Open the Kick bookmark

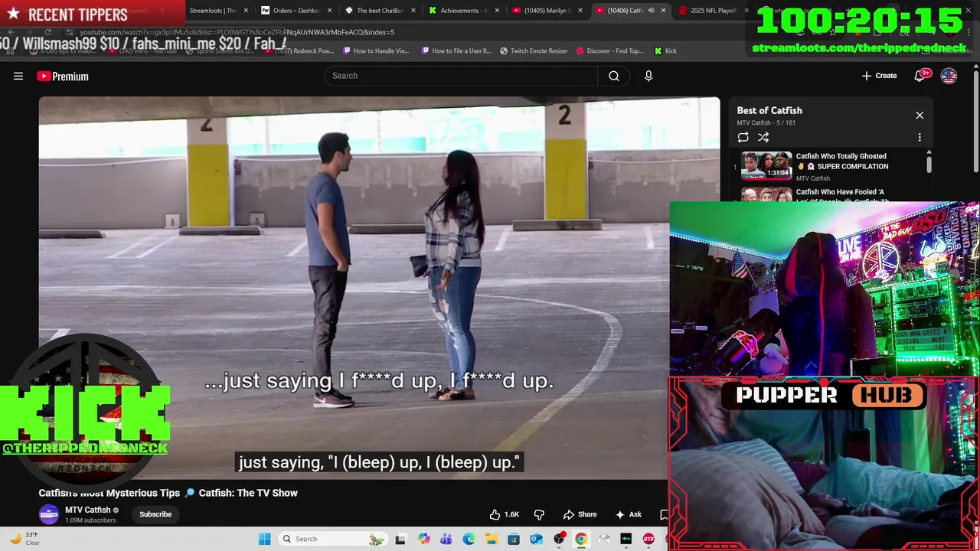click(665, 51)
